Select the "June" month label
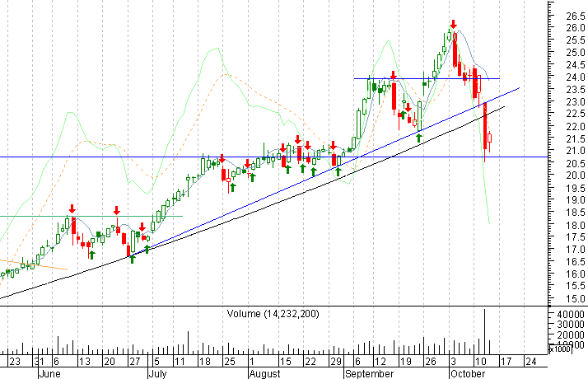 tap(49, 374)
